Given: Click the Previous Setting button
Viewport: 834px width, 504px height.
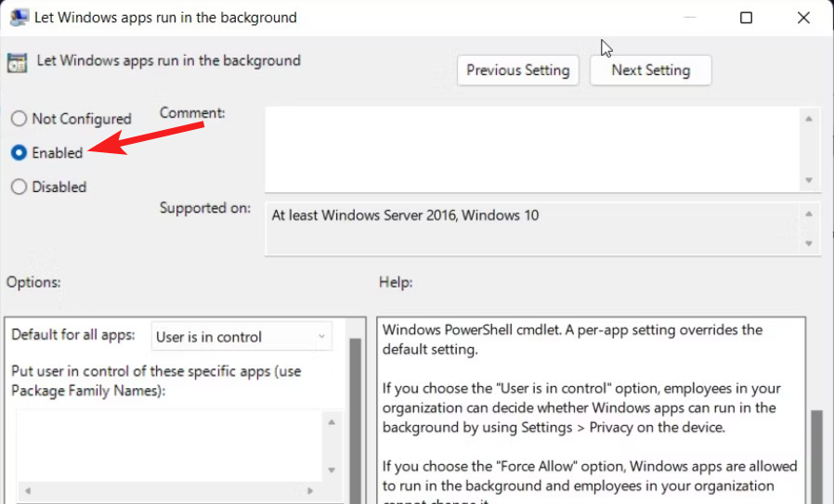Looking at the screenshot, I should click(x=517, y=71).
